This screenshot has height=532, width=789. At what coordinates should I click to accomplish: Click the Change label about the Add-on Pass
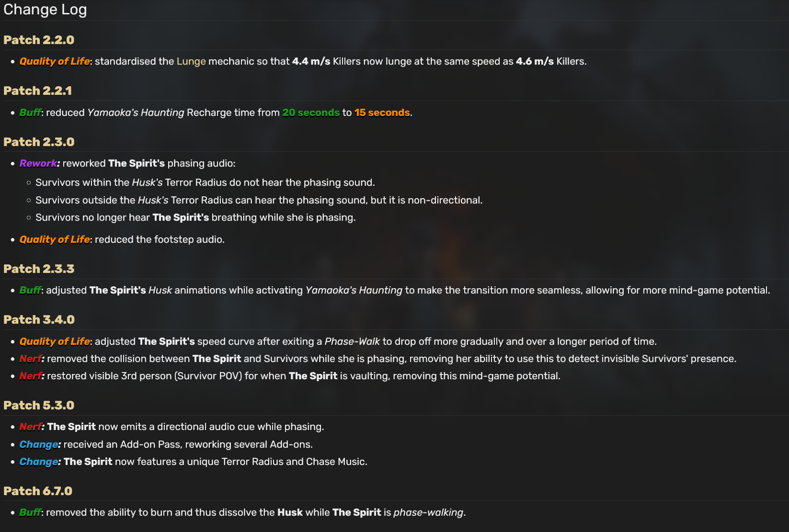38,444
